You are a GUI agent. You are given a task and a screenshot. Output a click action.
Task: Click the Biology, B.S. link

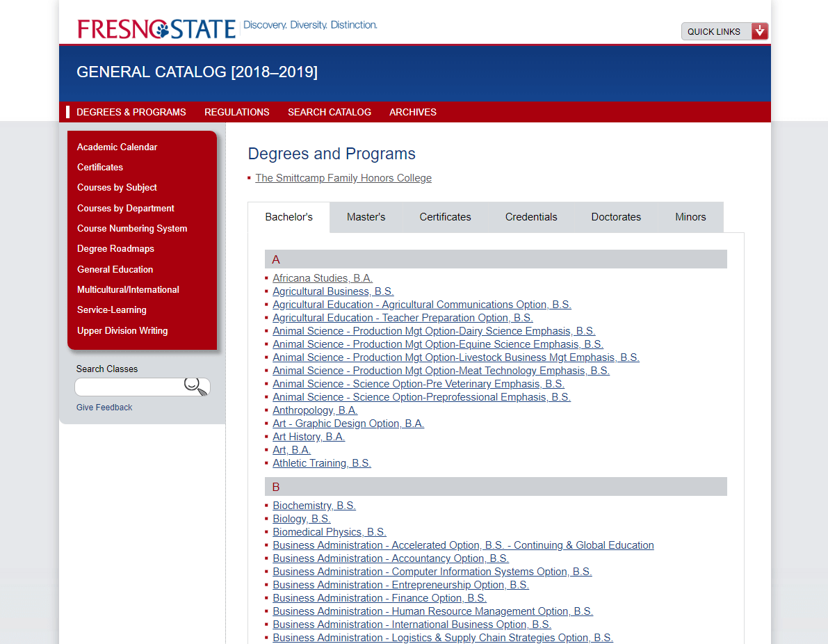(301, 518)
